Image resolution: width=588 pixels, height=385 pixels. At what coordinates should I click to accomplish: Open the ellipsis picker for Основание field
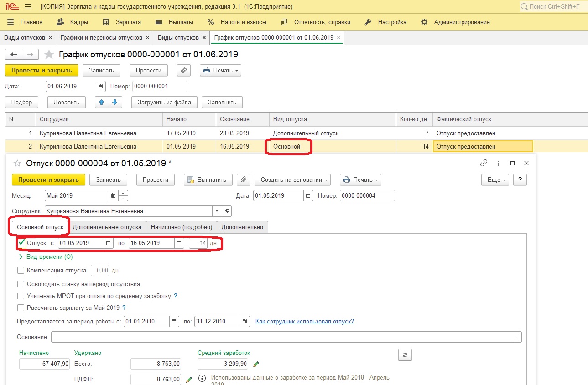(x=517, y=337)
